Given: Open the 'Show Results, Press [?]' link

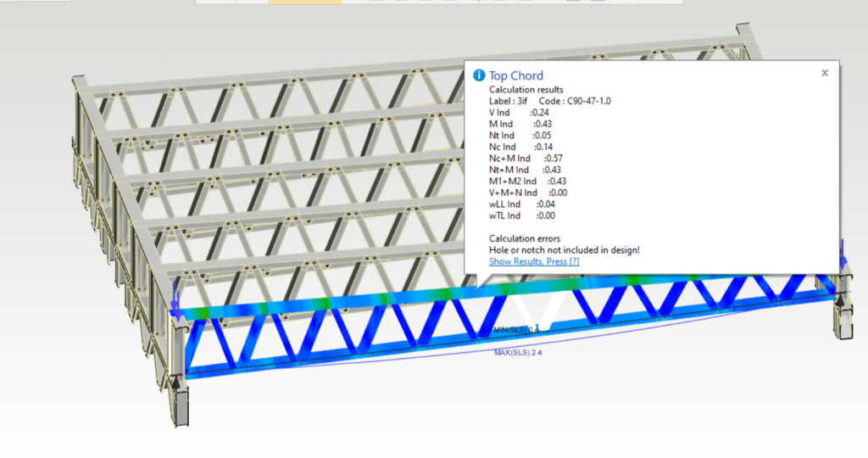Looking at the screenshot, I should tap(534, 261).
